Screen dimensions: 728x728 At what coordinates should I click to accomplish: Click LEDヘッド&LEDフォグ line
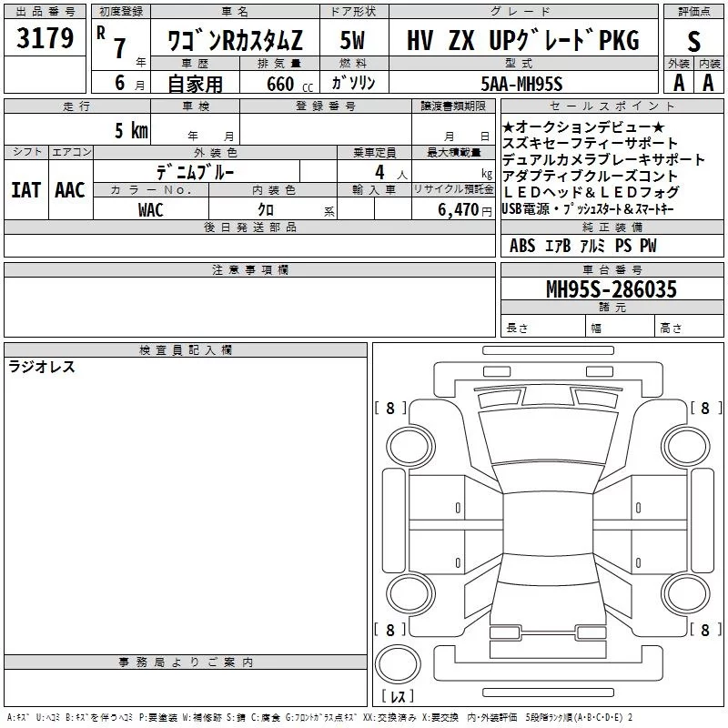(591, 192)
